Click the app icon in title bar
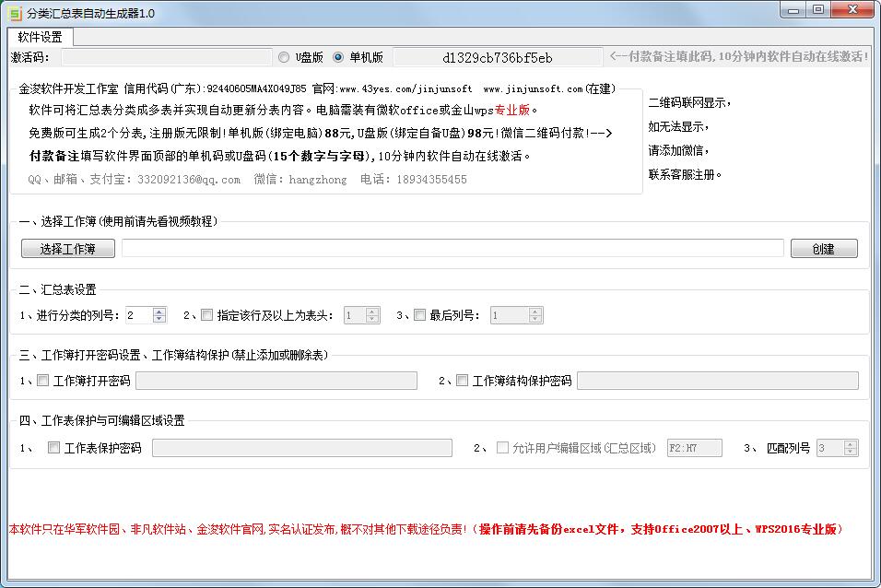This screenshot has width=881, height=588. 15,13
